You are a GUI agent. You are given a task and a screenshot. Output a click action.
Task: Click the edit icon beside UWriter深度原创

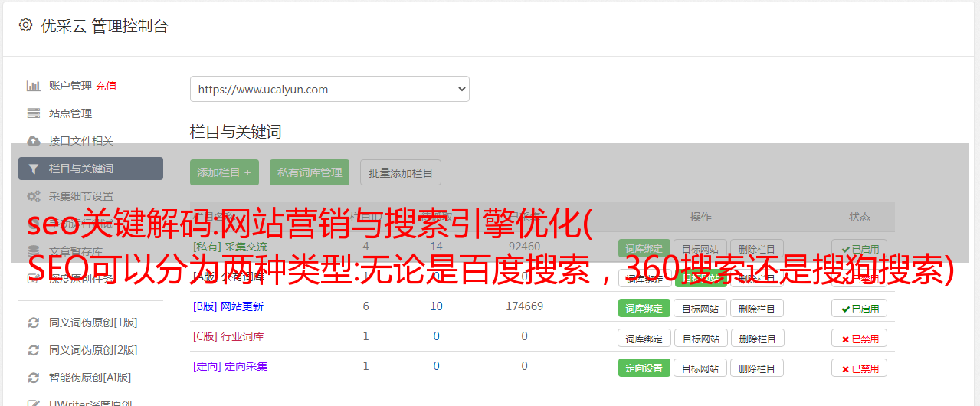(34, 403)
